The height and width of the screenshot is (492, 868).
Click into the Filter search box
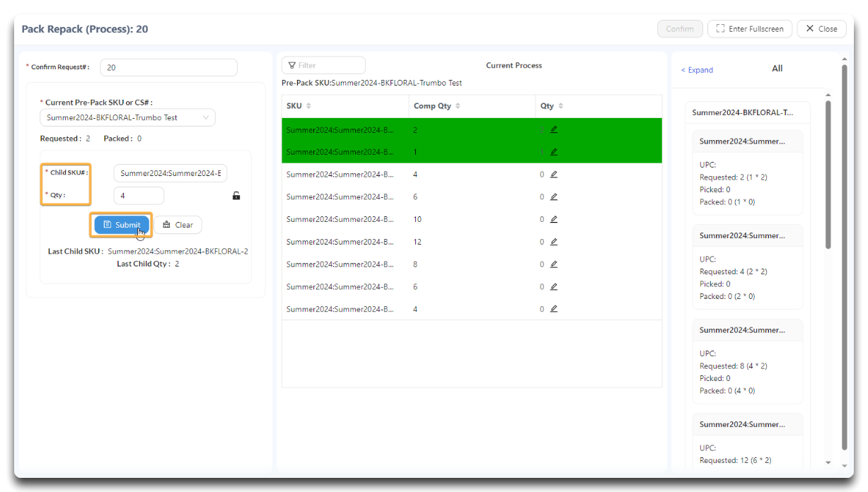(x=323, y=65)
